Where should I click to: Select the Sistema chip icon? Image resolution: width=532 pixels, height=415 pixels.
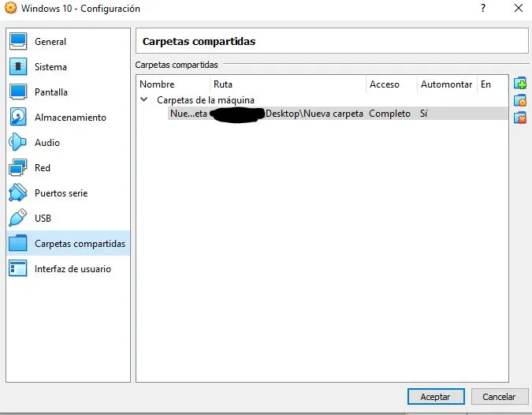click(x=18, y=66)
